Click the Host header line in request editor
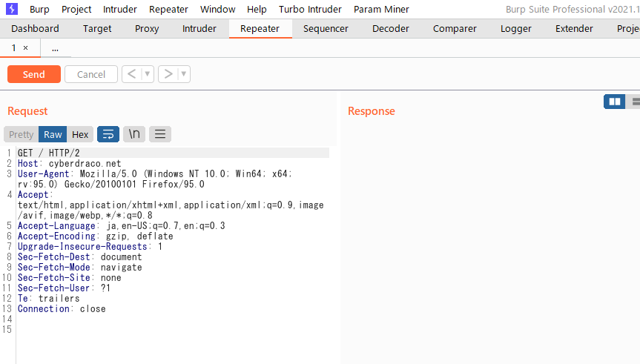The image size is (640, 364). [69, 163]
